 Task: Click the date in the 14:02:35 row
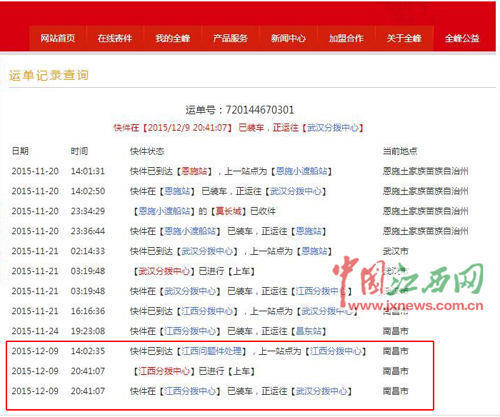35,351
